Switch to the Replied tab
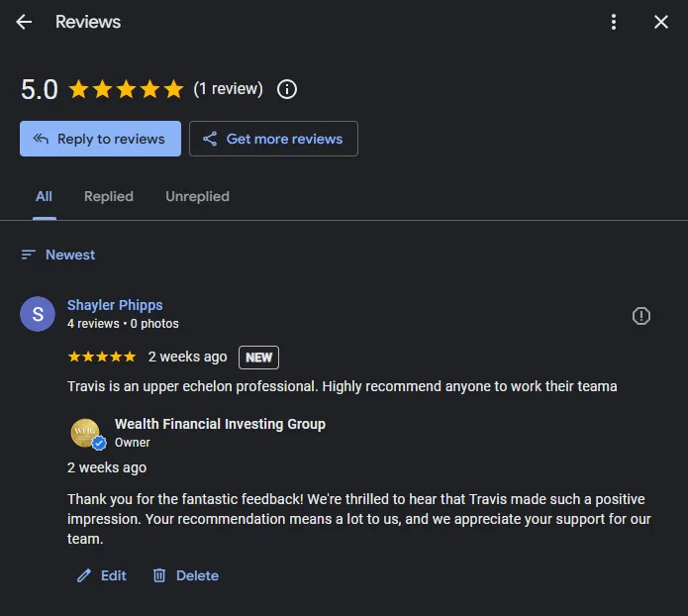 click(x=108, y=196)
